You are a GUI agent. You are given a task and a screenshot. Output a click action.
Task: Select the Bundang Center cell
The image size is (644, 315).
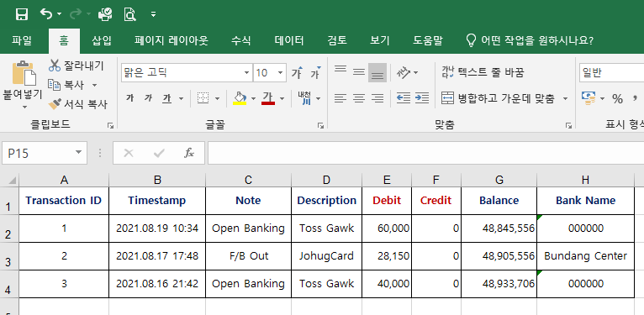click(x=585, y=256)
